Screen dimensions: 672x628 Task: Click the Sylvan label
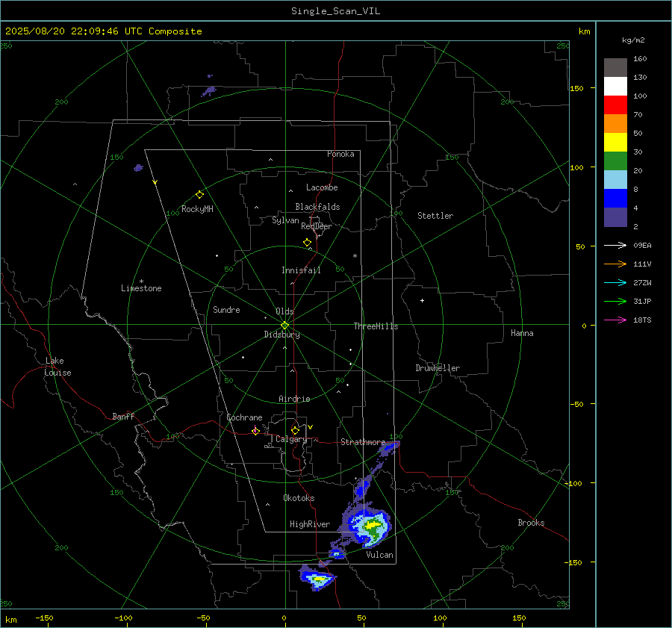pyautogui.click(x=285, y=220)
